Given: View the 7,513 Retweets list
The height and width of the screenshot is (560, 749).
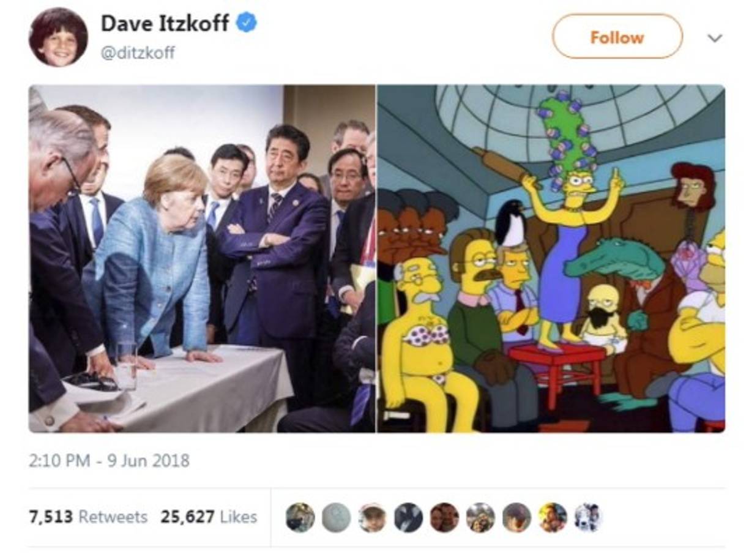Looking at the screenshot, I should 88,517.
